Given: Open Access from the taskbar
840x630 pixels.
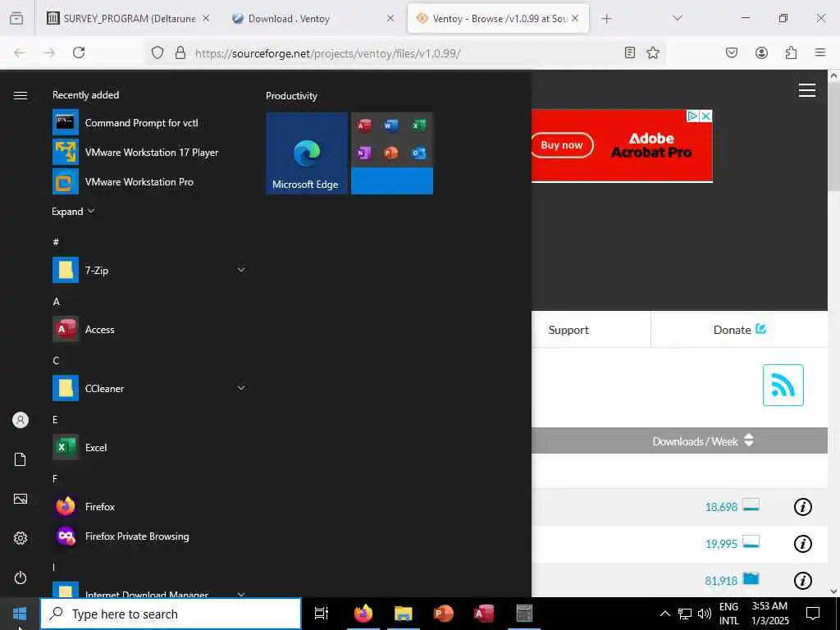Looking at the screenshot, I should point(484,614).
